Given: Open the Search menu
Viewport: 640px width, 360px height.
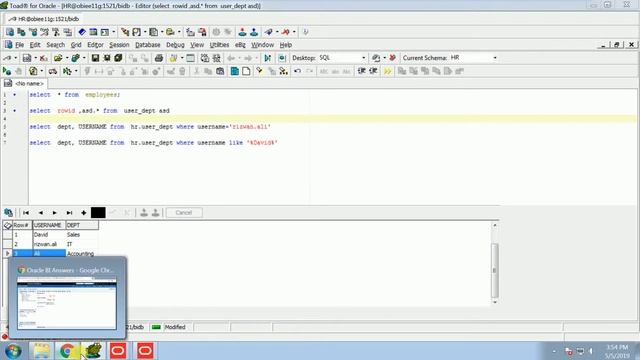Looking at the screenshot, I should point(56,45).
